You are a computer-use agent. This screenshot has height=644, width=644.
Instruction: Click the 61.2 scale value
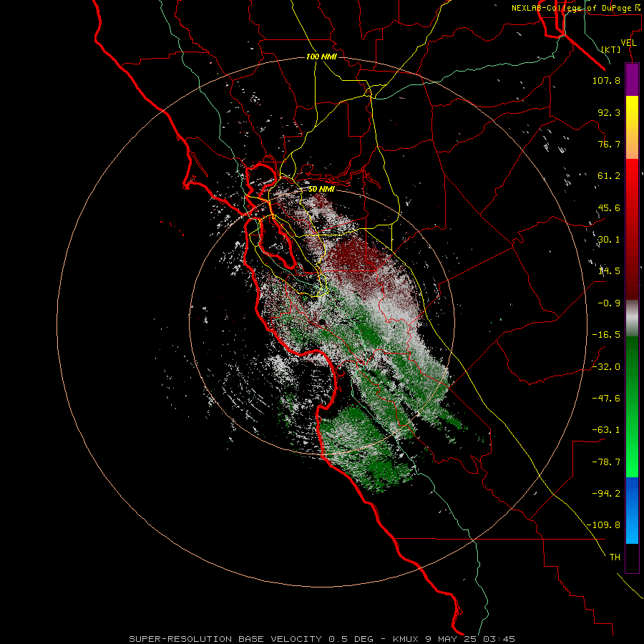pyautogui.click(x=609, y=176)
